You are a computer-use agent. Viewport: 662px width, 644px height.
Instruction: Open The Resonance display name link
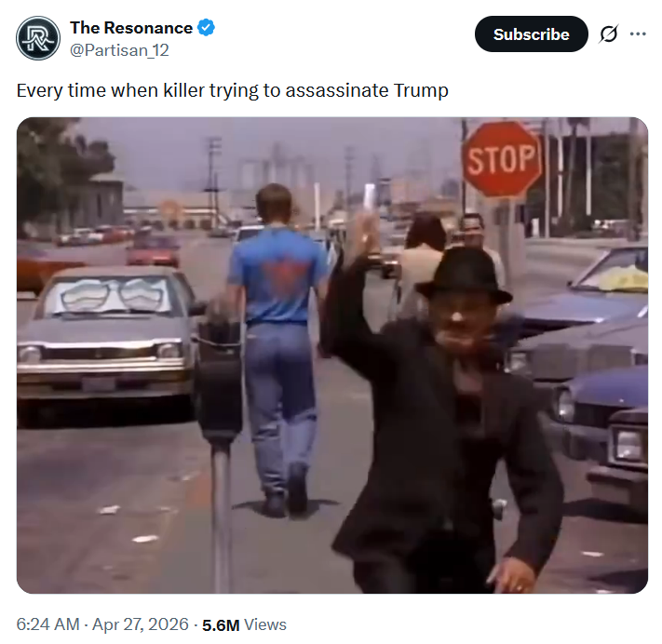click(x=131, y=28)
